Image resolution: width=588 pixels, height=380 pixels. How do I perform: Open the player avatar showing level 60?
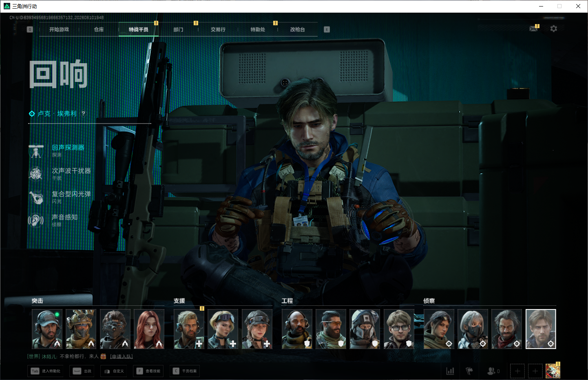553,371
